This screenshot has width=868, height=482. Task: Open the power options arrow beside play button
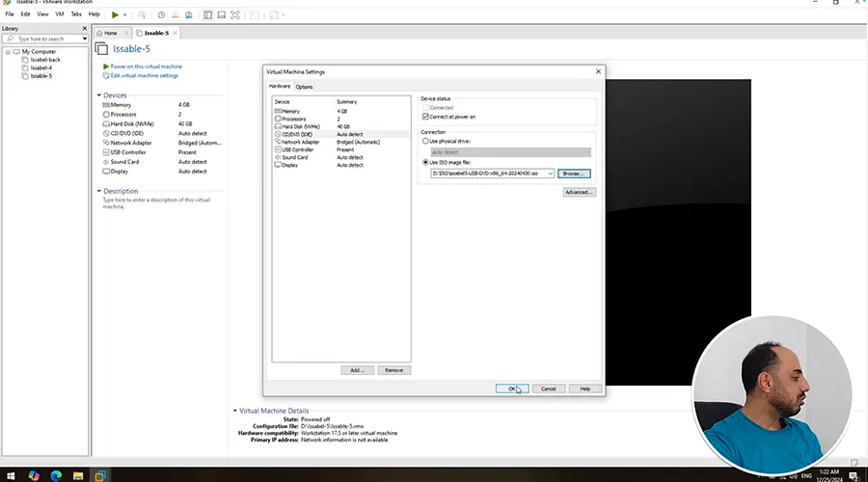124,14
